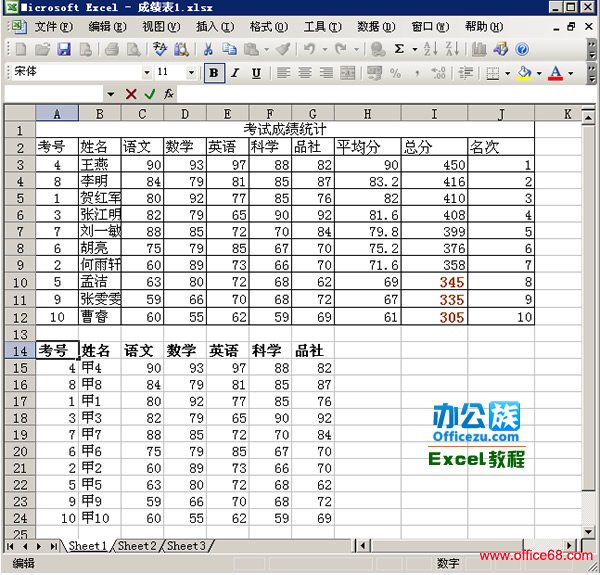Open the 编辑(E) menu
600x575 pixels.
coord(107,27)
